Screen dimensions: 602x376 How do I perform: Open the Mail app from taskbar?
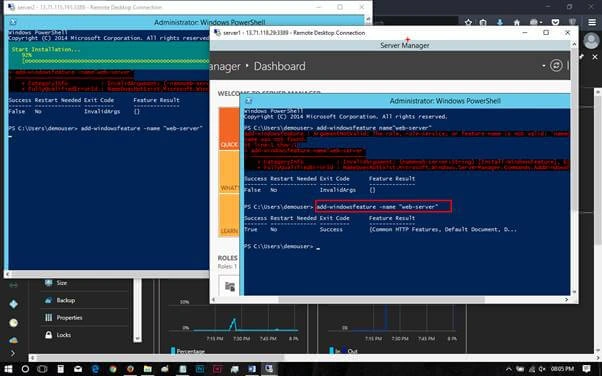click(x=78, y=369)
